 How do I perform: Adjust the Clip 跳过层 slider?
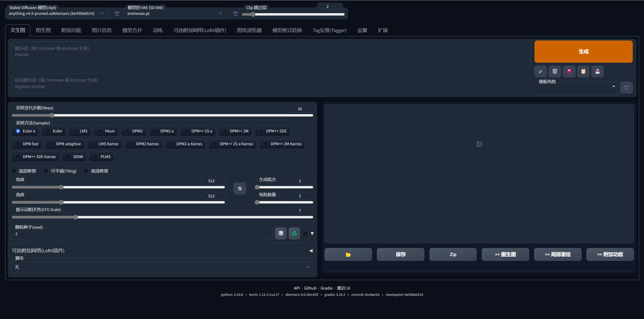tap(293, 15)
